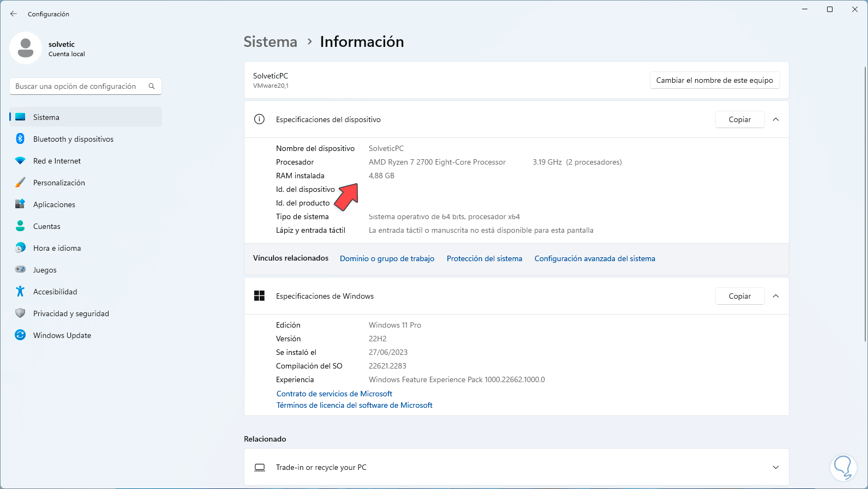868x489 pixels.
Task: Select Cuentas in the sidebar menu
Action: (x=47, y=226)
